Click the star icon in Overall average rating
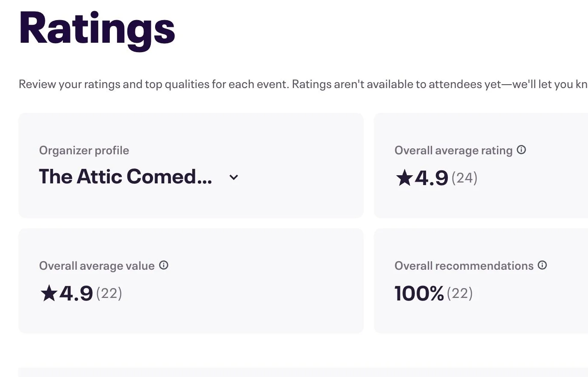 pos(404,178)
